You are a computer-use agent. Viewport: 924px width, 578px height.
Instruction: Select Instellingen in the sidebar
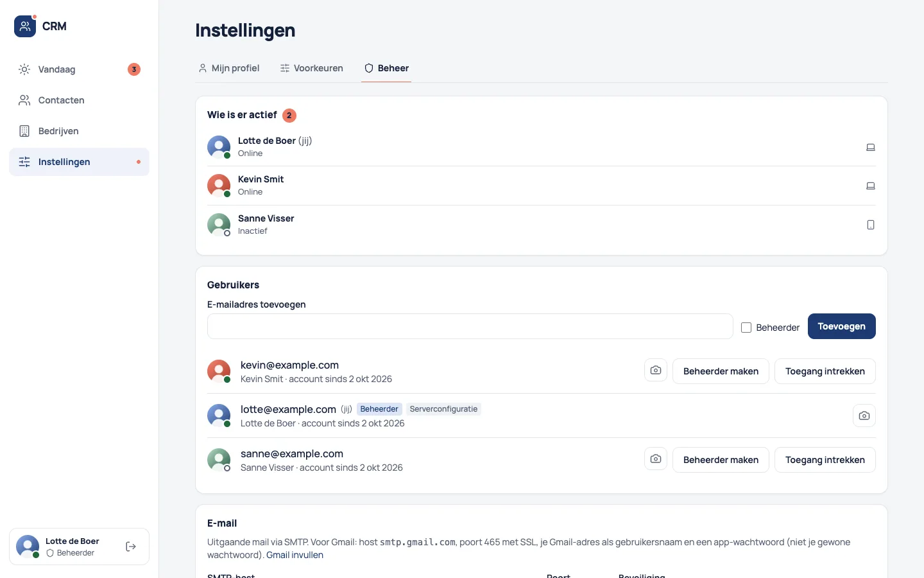click(79, 162)
